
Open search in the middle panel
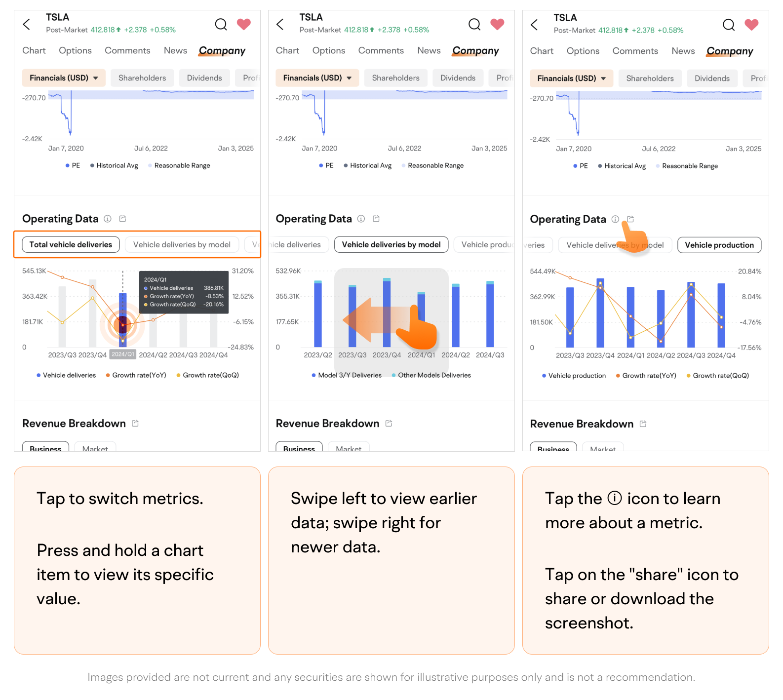(x=474, y=24)
